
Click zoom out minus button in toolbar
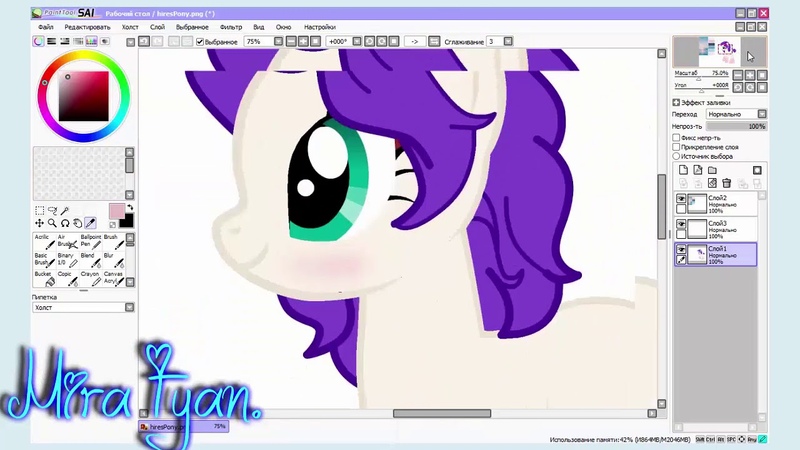pyautogui.click(x=291, y=41)
